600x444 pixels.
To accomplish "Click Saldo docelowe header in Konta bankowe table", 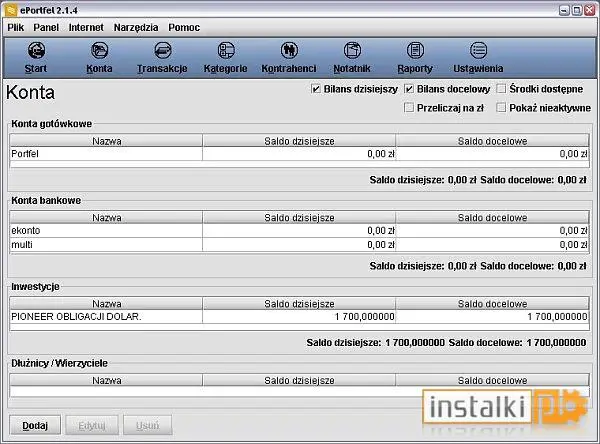I will (492, 217).
